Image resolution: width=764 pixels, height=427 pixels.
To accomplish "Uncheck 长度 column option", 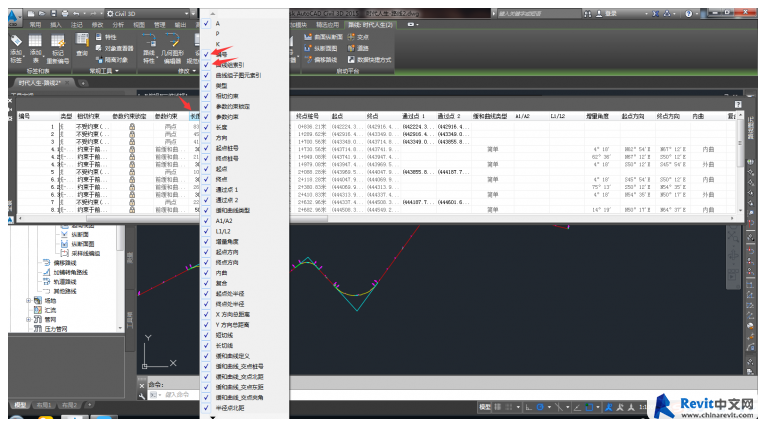I will pyautogui.click(x=207, y=127).
